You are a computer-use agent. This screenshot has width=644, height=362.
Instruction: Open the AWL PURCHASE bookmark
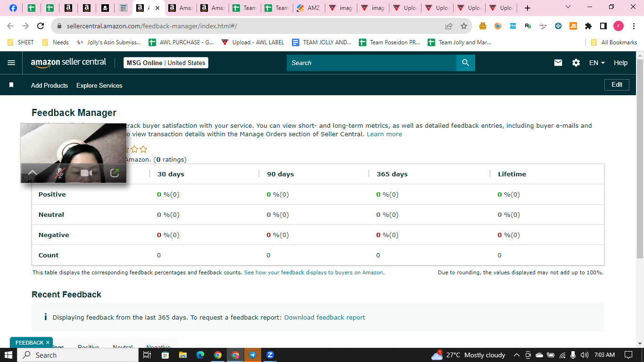coord(181,42)
